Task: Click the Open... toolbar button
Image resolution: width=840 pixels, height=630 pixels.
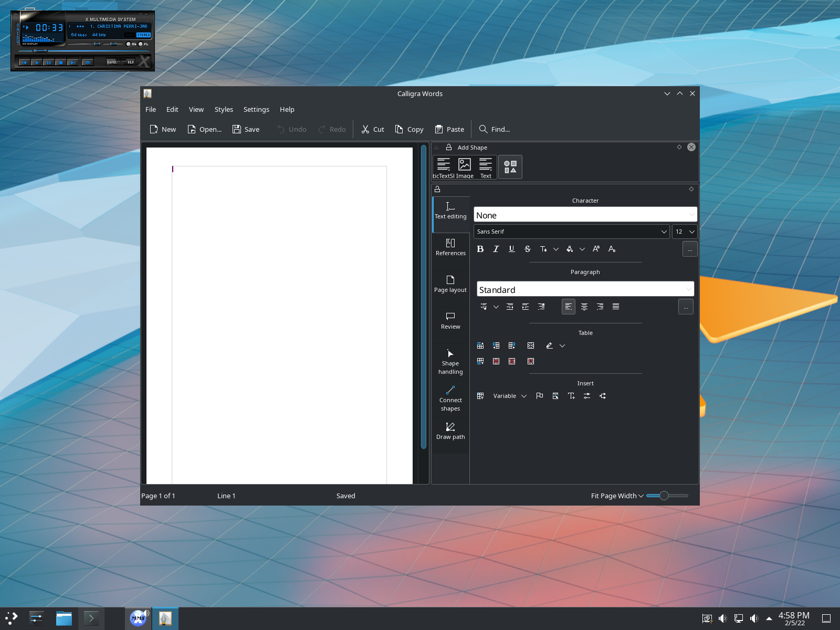Action: point(205,129)
